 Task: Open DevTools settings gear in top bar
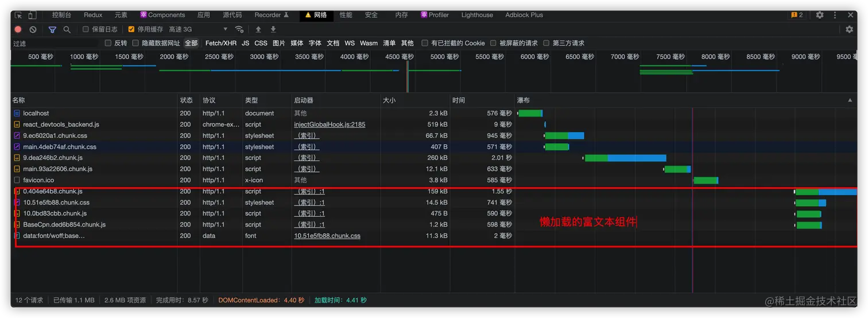pyautogui.click(x=820, y=15)
